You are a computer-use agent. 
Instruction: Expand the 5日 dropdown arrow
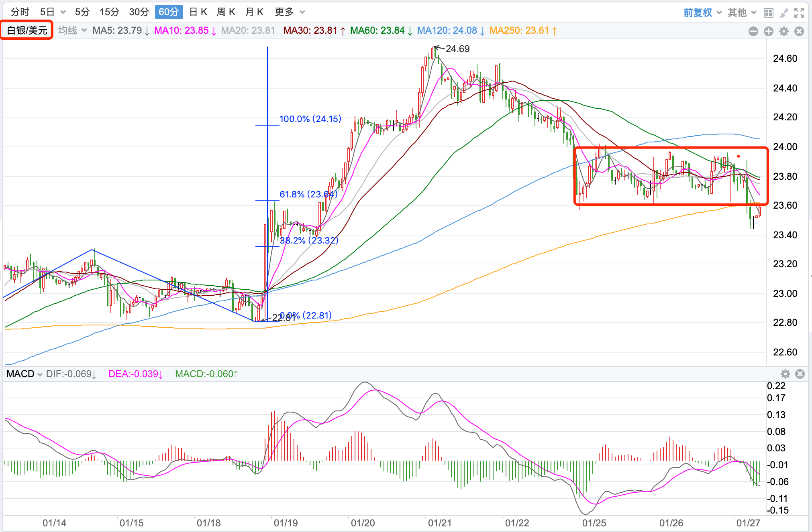tap(63, 12)
